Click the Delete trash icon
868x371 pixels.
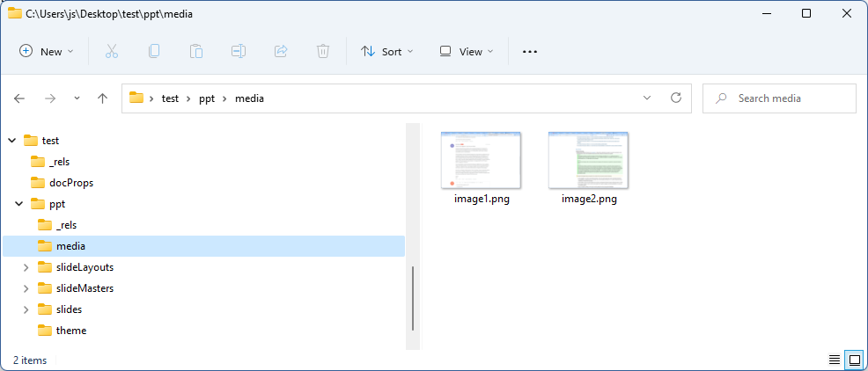tap(323, 51)
